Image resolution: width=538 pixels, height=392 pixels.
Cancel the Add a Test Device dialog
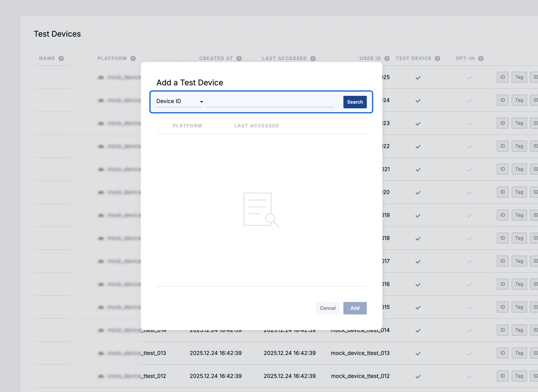click(x=328, y=308)
